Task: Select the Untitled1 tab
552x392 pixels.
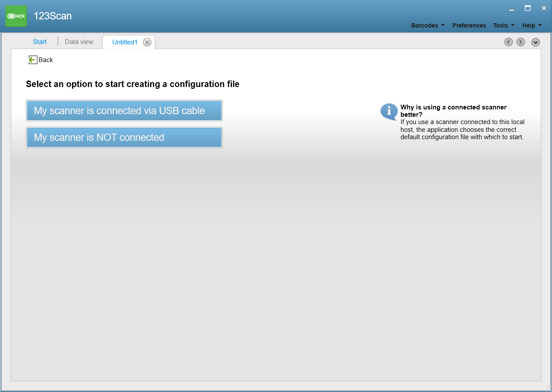Action: pos(125,42)
